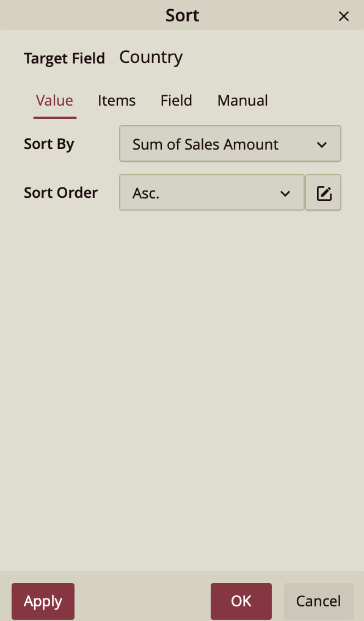Confirm sorting with the OK button
Screen dimensions: 364x621
[x=241, y=601]
